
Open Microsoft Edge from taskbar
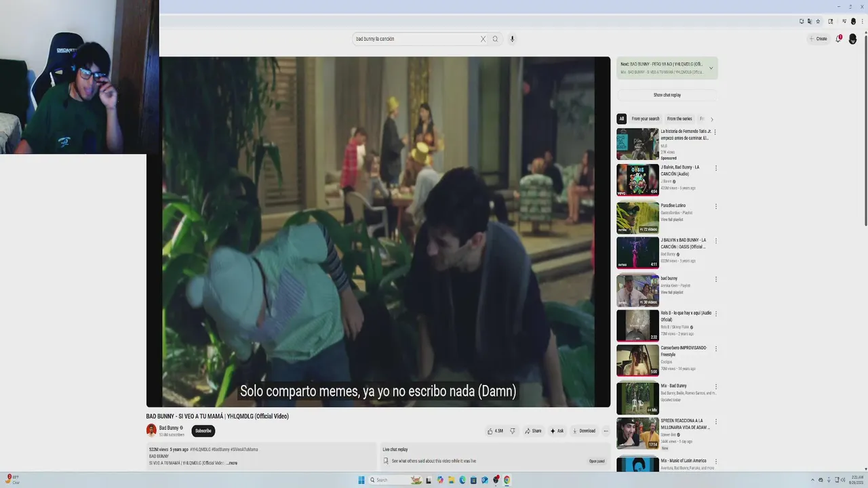point(462,480)
